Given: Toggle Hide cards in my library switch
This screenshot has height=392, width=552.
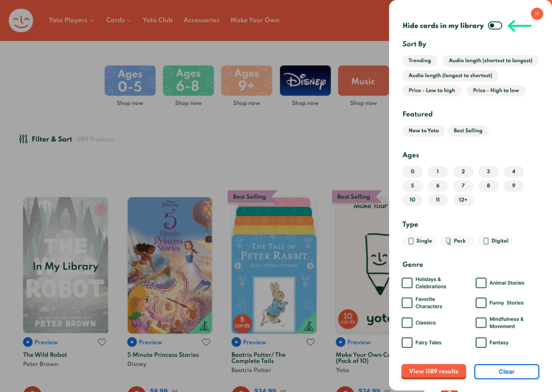Looking at the screenshot, I should 495,26.
